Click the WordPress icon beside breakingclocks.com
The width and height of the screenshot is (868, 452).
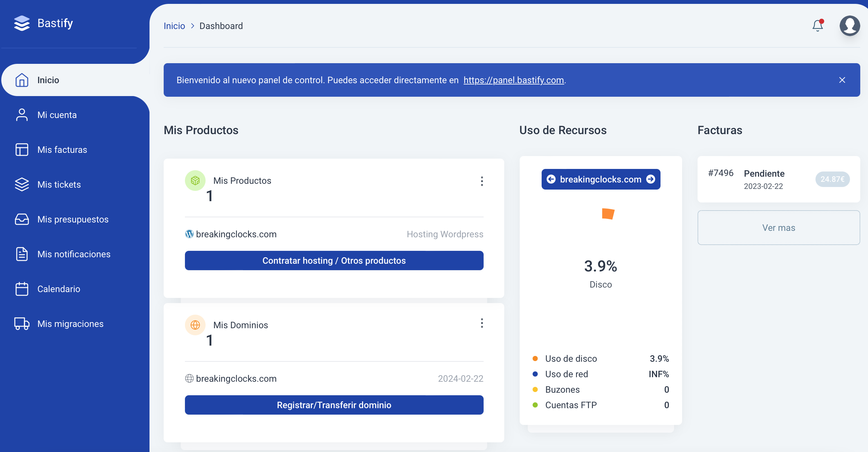click(189, 234)
